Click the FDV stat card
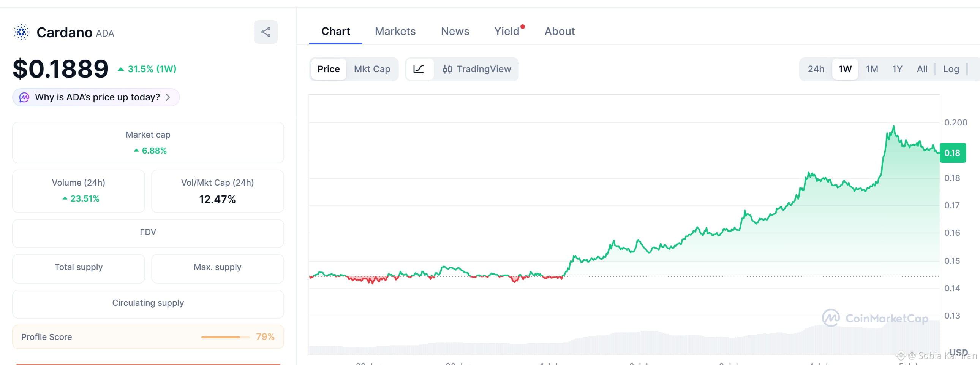Viewport: 980px width, 365px height. [148, 233]
